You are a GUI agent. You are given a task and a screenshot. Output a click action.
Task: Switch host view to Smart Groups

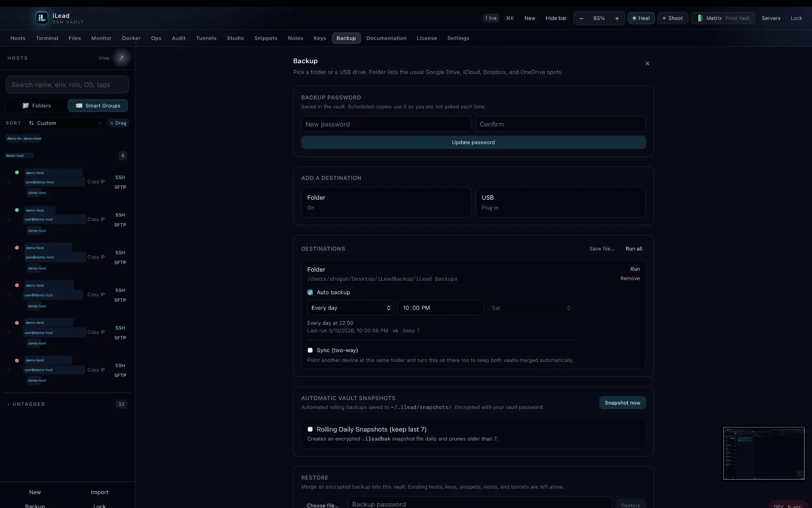pos(98,106)
